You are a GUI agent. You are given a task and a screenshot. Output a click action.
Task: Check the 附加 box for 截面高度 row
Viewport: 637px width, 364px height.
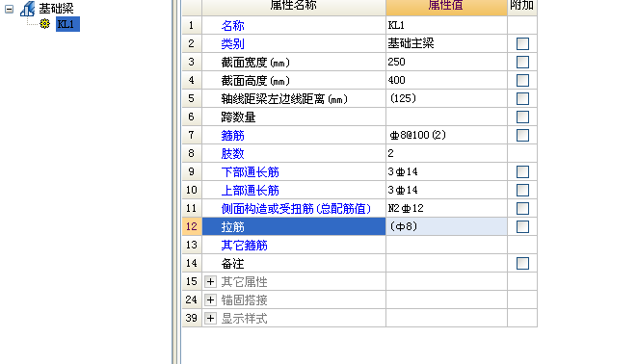point(522,80)
